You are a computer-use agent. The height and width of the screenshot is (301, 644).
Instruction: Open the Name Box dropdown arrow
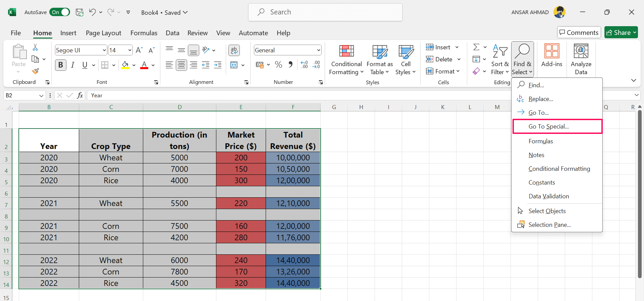tap(41, 96)
